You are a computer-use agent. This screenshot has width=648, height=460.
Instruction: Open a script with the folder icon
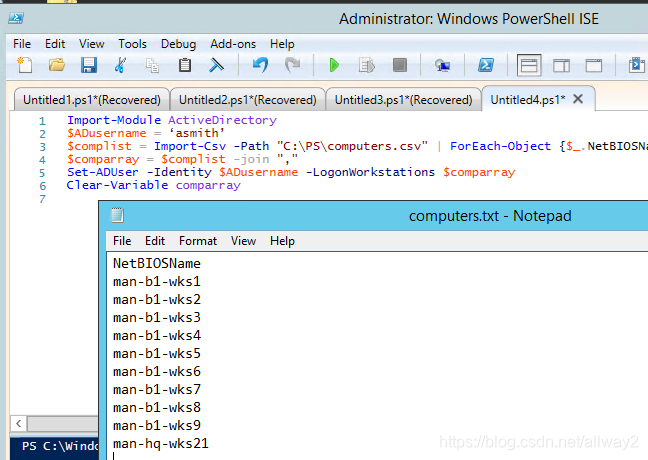point(57,65)
